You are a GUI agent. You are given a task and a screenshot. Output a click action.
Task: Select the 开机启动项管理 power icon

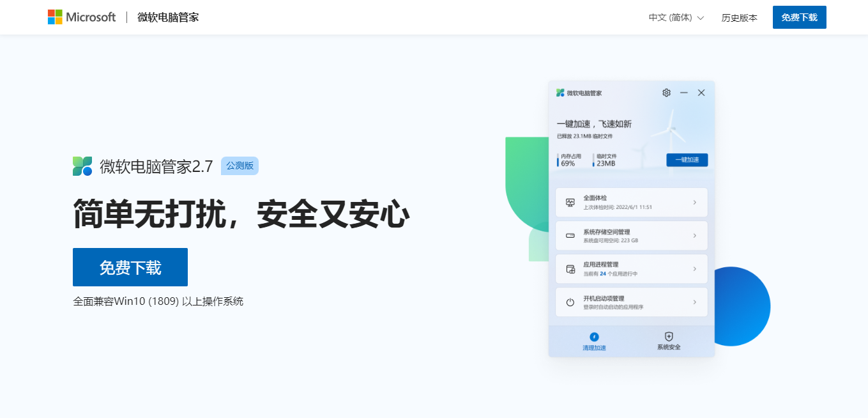pos(570,301)
